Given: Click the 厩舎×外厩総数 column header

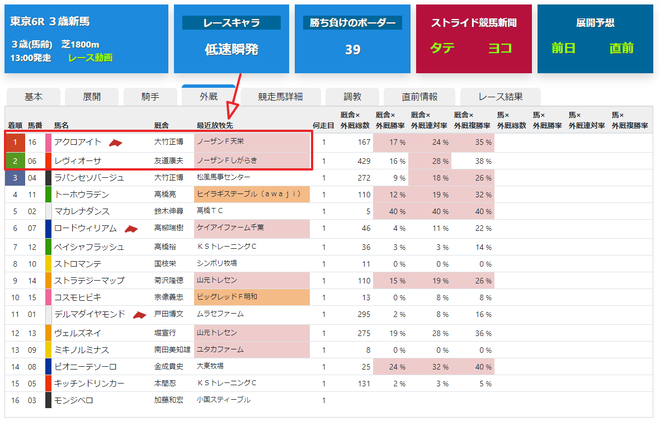Looking at the screenshot, I should [355, 120].
